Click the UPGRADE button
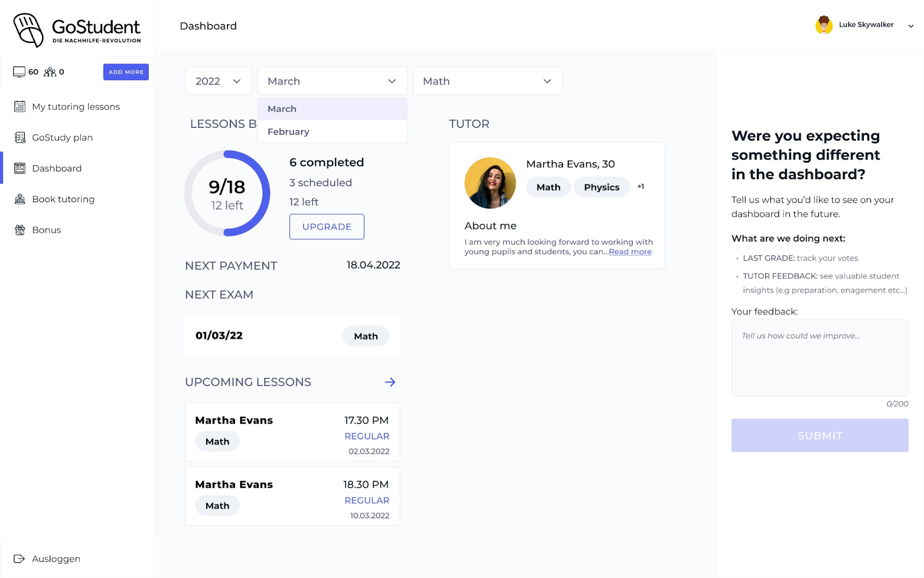The width and height of the screenshot is (924, 578). [x=326, y=227]
